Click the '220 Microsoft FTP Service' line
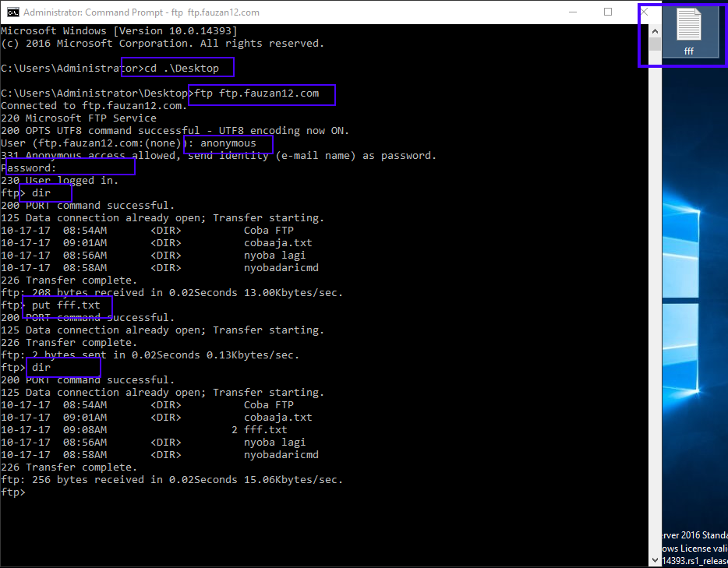The image size is (728, 568). [x=79, y=118]
